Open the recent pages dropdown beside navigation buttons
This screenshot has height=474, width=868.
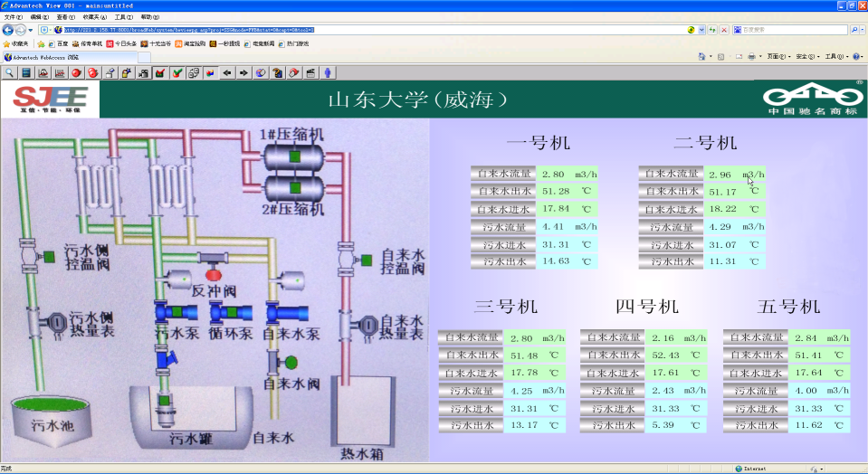pyautogui.click(x=31, y=30)
